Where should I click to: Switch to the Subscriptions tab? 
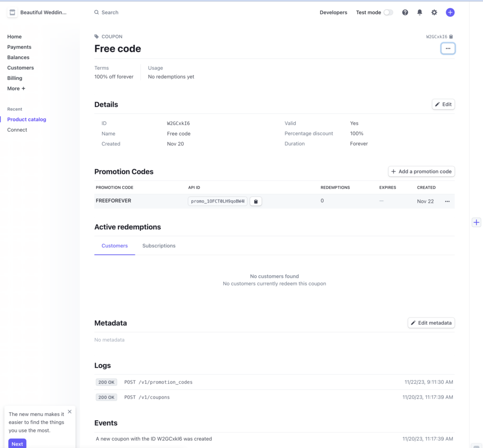click(158, 246)
